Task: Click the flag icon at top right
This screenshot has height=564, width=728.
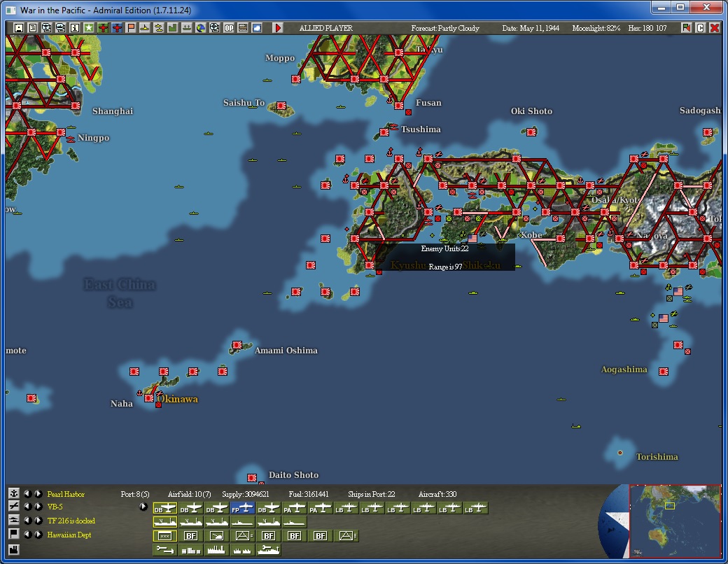Action: tap(686, 28)
